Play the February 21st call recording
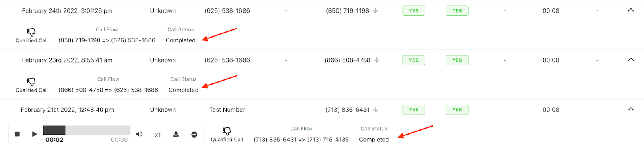Viewport: 644px width, 148px height. click(35, 134)
